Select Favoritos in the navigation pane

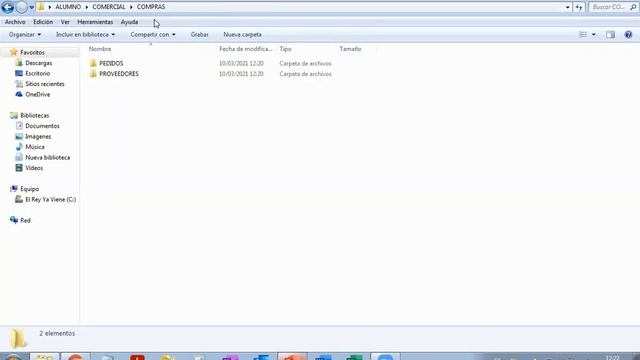(32, 53)
